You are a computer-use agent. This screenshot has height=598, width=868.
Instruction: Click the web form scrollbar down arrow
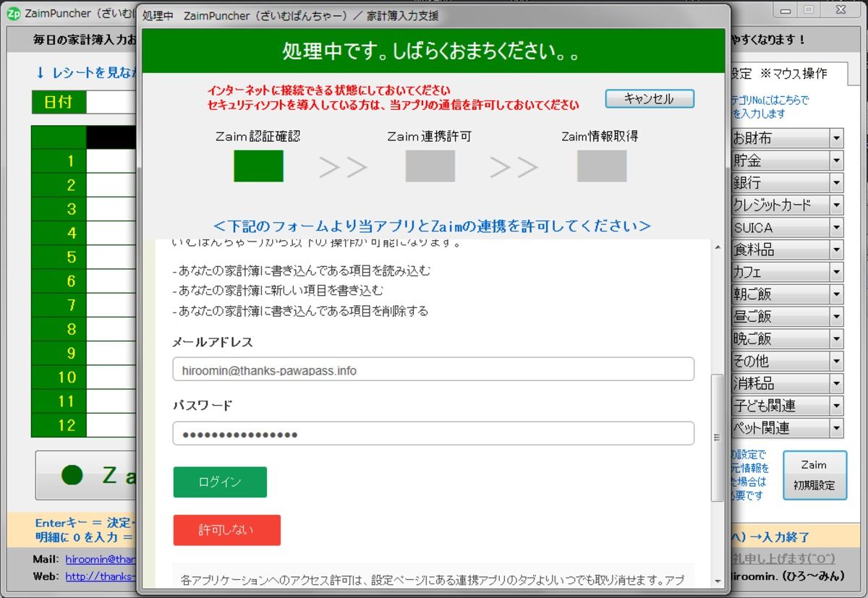pyautogui.click(x=717, y=581)
